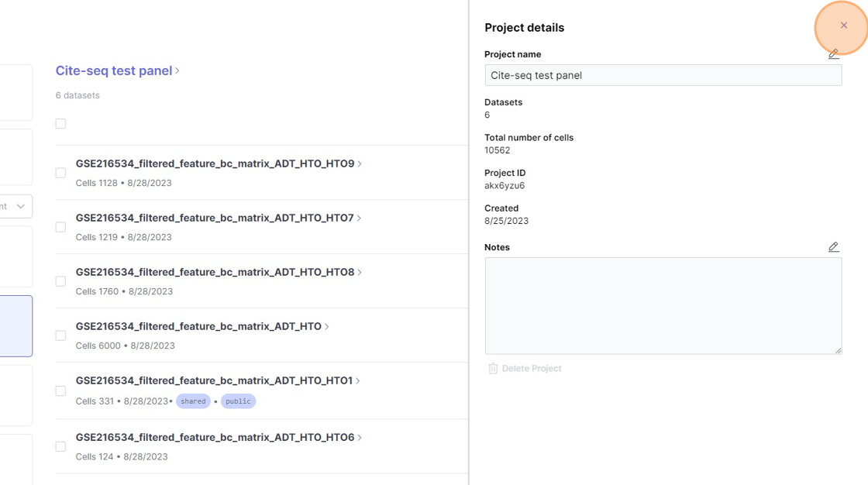Click the shared badge on HTO1 dataset

pos(193,401)
